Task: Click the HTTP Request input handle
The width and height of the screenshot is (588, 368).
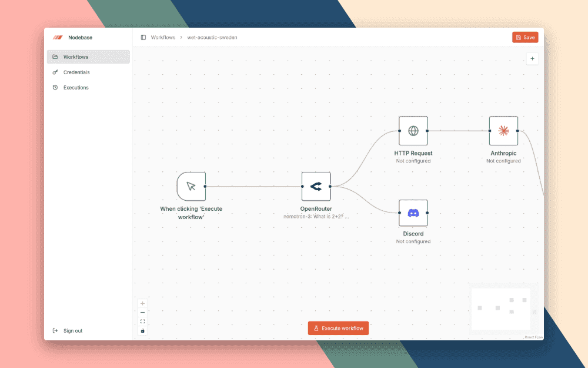Action: point(399,131)
